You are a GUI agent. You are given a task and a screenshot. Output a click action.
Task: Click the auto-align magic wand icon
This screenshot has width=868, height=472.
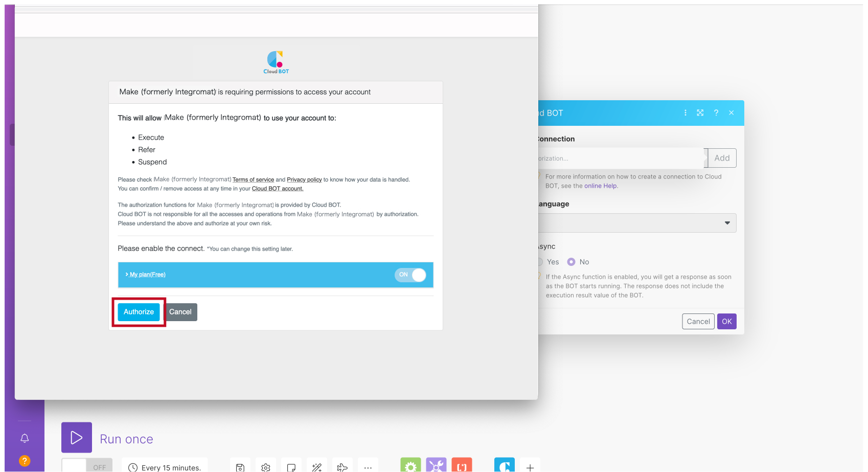pyautogui.click(x=317, y=467)
